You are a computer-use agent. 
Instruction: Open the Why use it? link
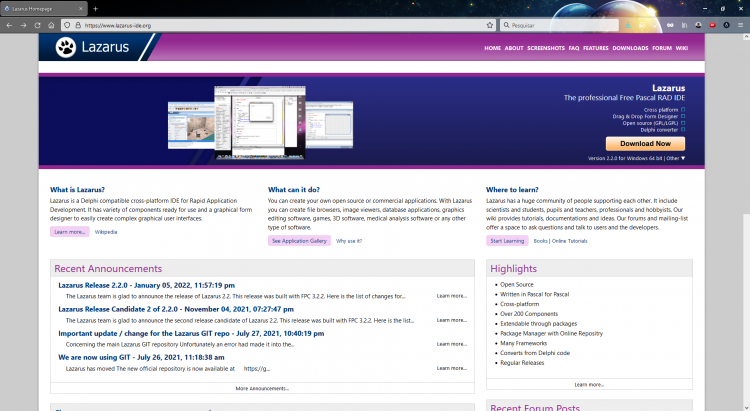pos(349,241)
